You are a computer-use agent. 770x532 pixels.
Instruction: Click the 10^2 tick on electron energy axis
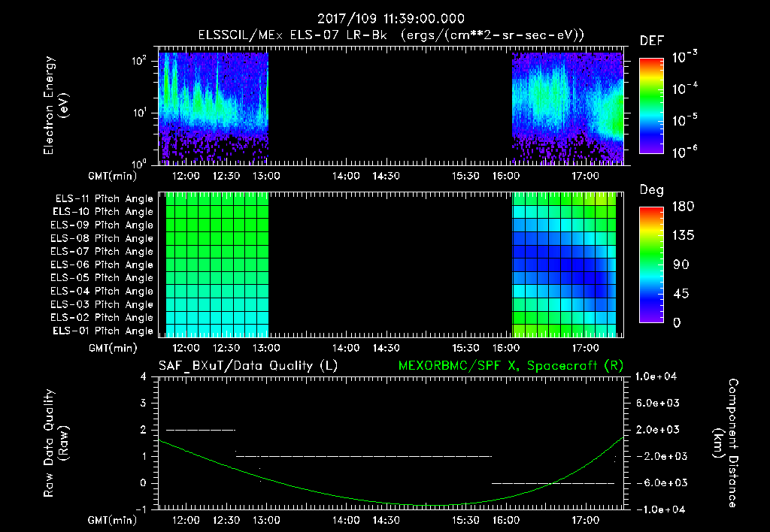pyautogui.click(x=139, y=61)
